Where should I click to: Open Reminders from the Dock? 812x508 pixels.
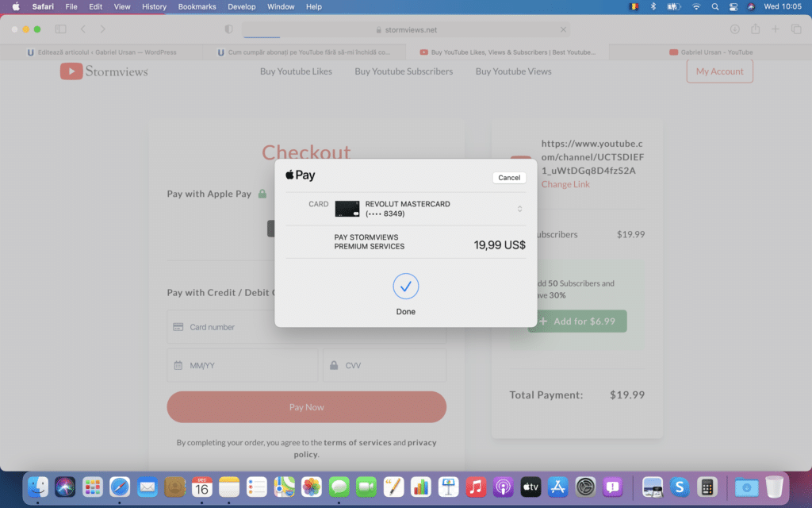(x=256, y=487)
